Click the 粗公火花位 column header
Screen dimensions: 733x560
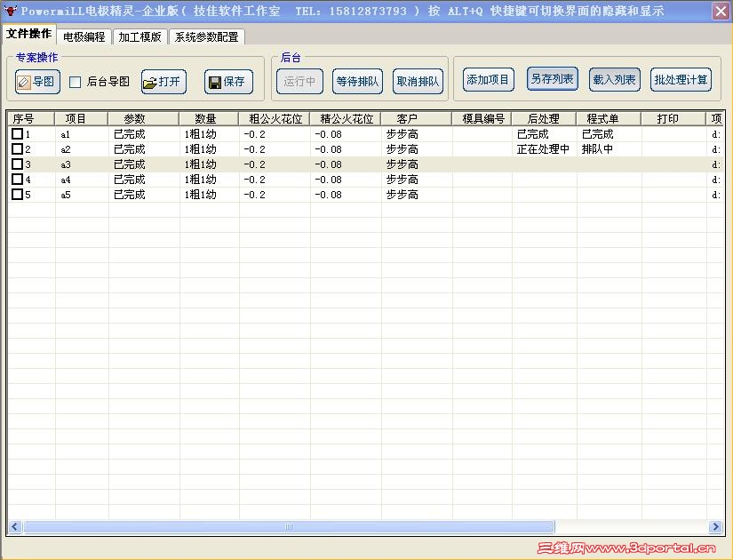[x=275, y=119]
